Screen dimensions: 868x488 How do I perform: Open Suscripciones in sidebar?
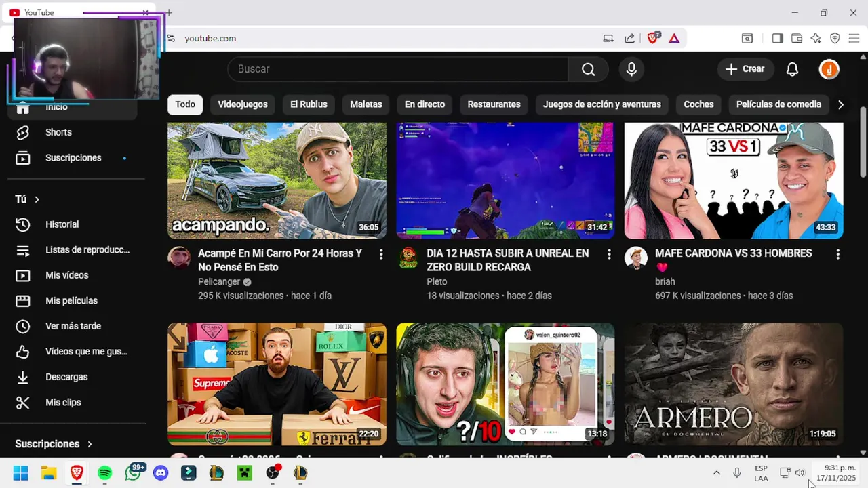click(x=73, y=158)
